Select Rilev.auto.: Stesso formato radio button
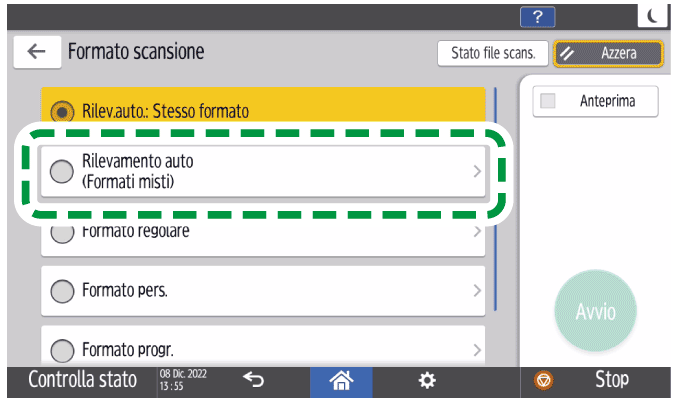 tap(62, 112)
